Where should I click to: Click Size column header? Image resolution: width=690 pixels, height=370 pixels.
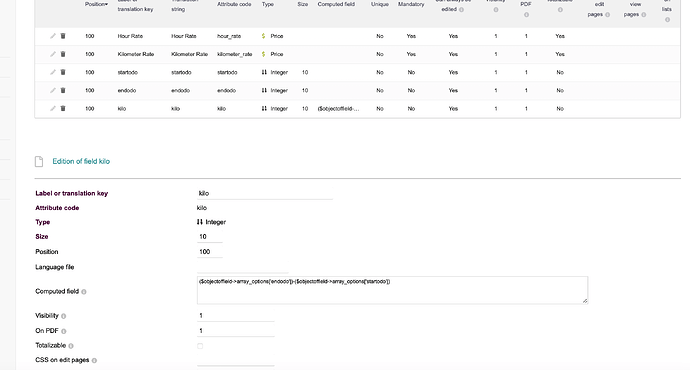pos(303,4)
